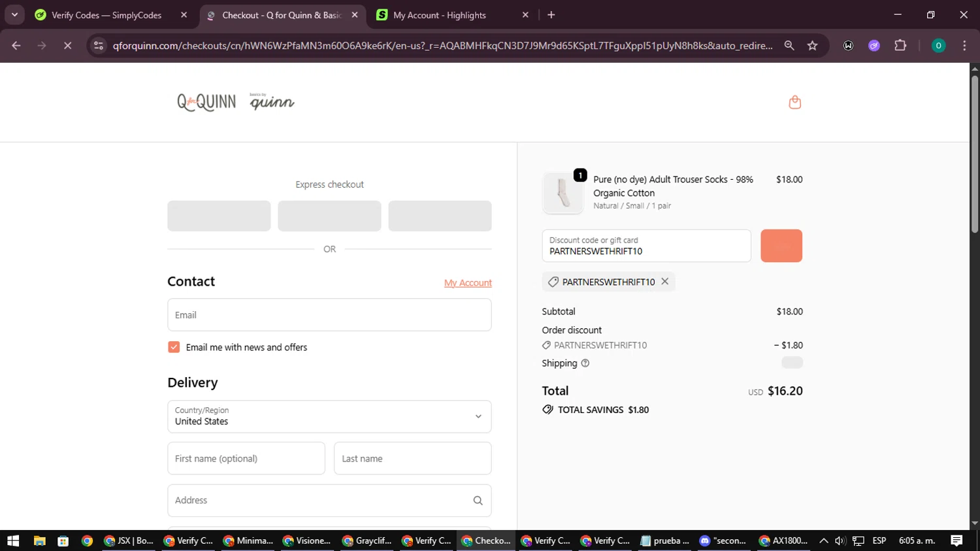Open the ESP language indicator
Viewport: 980px width, 551px height.
pos(879,541)
